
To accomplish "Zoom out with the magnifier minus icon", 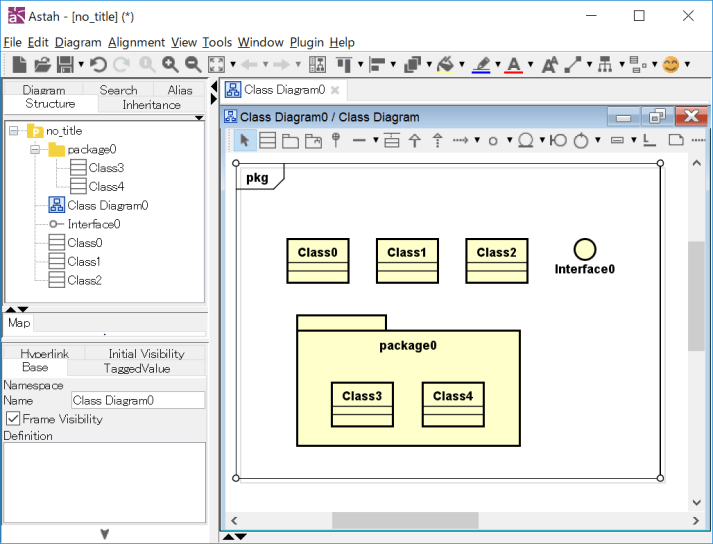I will tap(192, 65).
